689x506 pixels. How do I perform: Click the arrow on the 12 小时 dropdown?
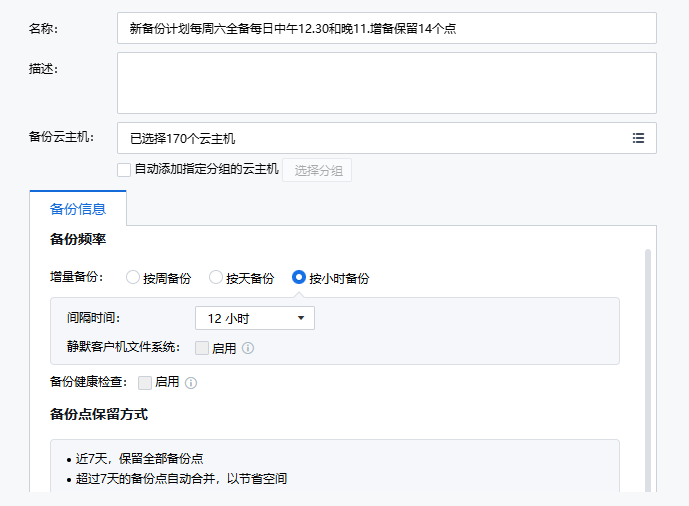(301, 319)
